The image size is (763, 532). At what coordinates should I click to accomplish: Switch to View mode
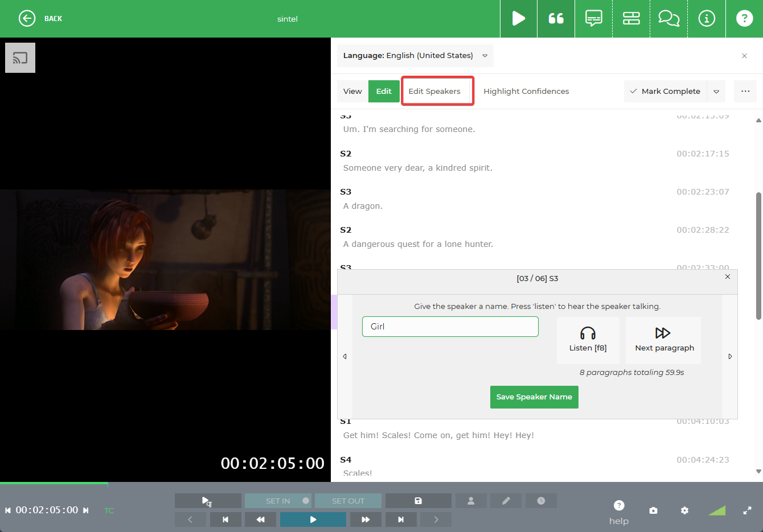pyautogui.click(x=352, y=91)
